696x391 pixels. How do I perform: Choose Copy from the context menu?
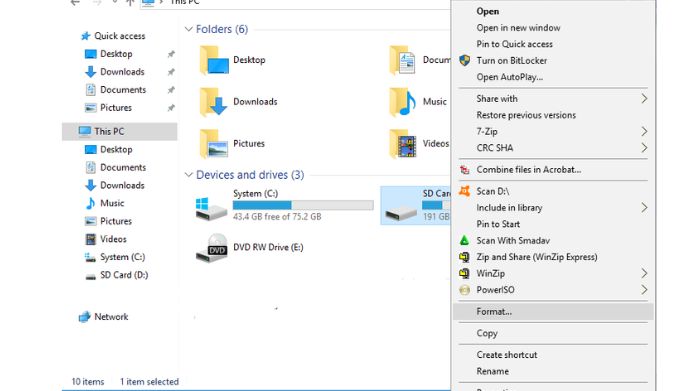[x=553, y=333]
